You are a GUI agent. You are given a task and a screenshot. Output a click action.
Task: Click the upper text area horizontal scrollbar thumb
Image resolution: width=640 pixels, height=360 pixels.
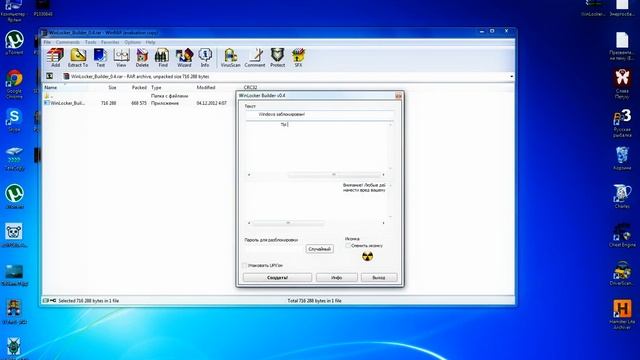click(334, 175)
